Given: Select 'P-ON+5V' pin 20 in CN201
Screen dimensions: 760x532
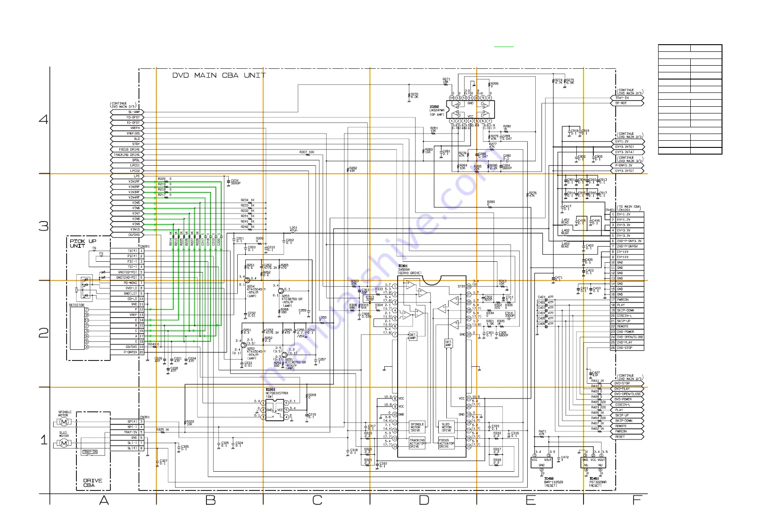Looking at the screenshot, I should tap(127, 352).
